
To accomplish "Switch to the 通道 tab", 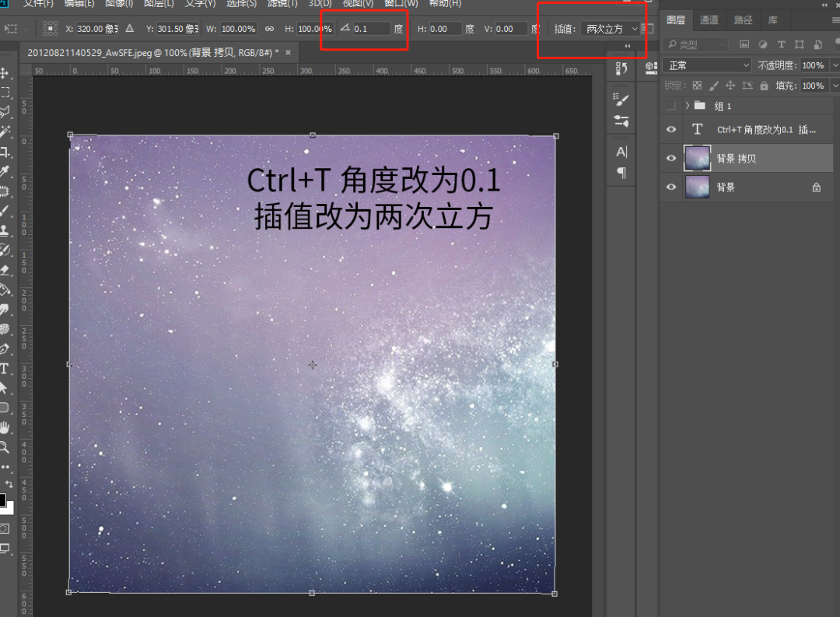I will tap(709, 20).
